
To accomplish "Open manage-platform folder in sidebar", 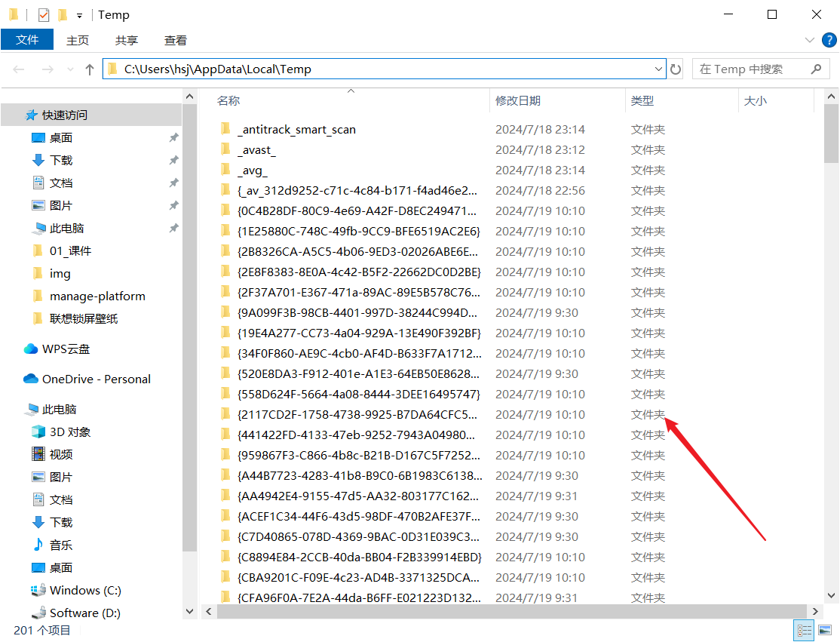I will (97, 296).
